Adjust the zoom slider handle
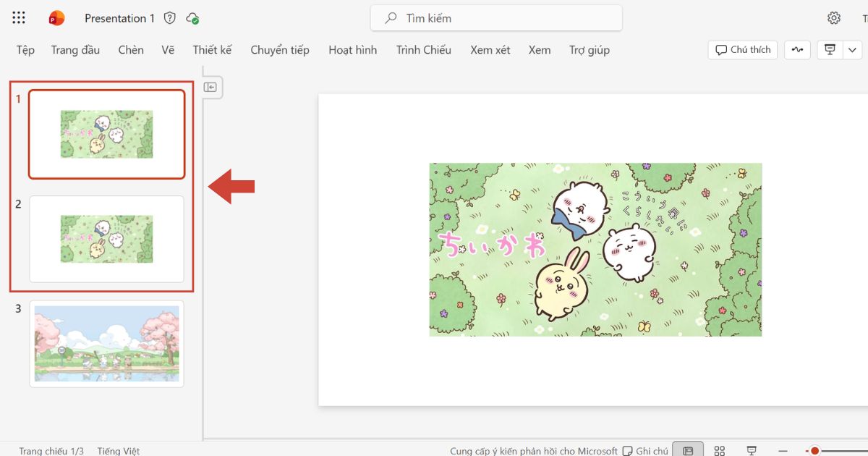868x456 pixels. click(x=814, y=451)
